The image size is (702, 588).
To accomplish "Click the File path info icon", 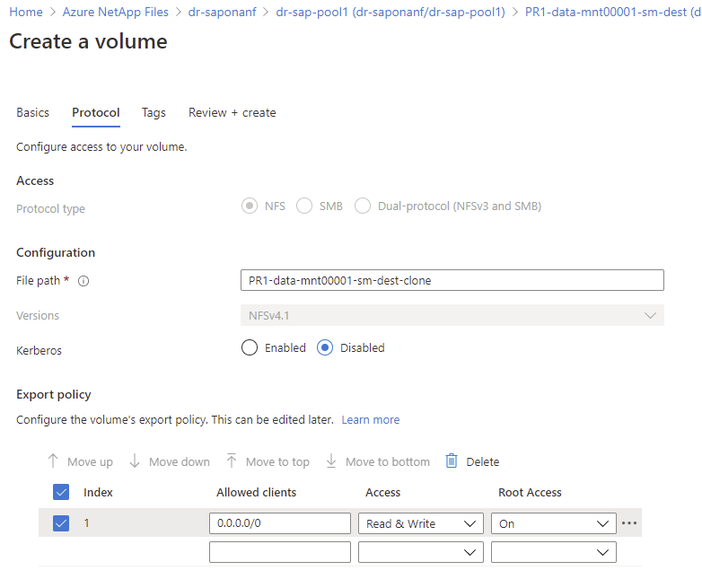I will (x=83, y=281).
